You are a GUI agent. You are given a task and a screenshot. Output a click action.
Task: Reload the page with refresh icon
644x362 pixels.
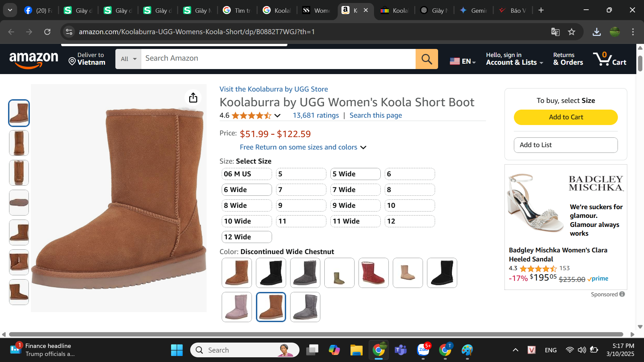[x=47, y=32]
